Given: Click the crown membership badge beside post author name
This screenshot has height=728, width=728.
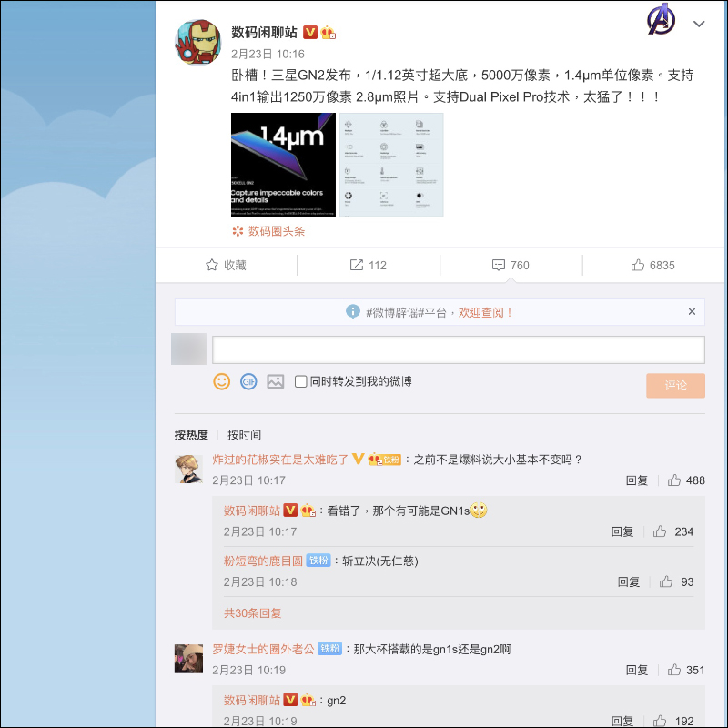Looking at the screenshot, I should coord(328,33).
